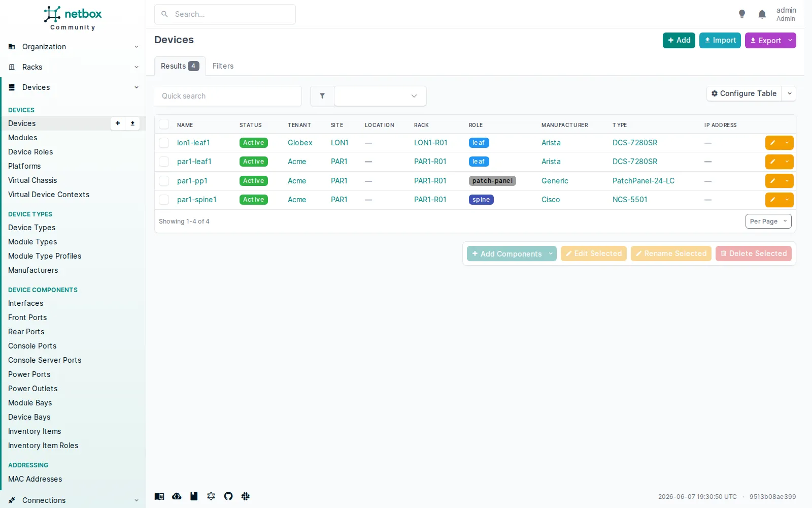Click the import upload icon beside Devices in sidebar

click(x=132, y=123)
